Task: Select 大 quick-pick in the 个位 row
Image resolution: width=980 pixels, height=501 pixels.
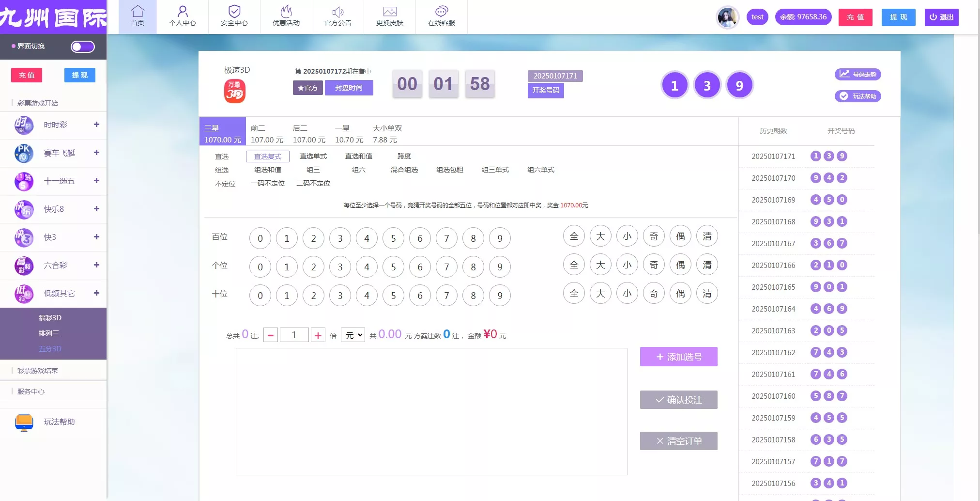Action: [600, 265]
